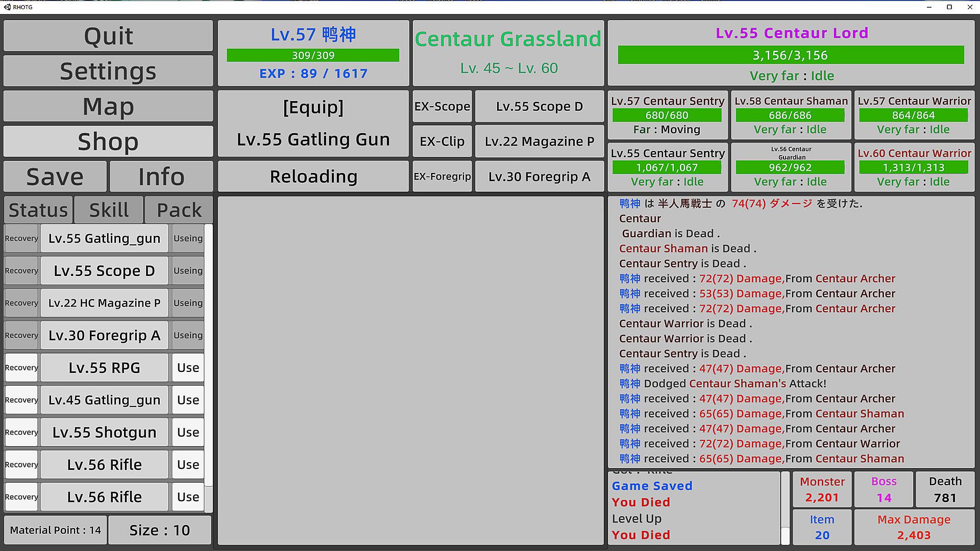Open the Shop
Viewport: 980px width, 551px height.
point(108,142)
